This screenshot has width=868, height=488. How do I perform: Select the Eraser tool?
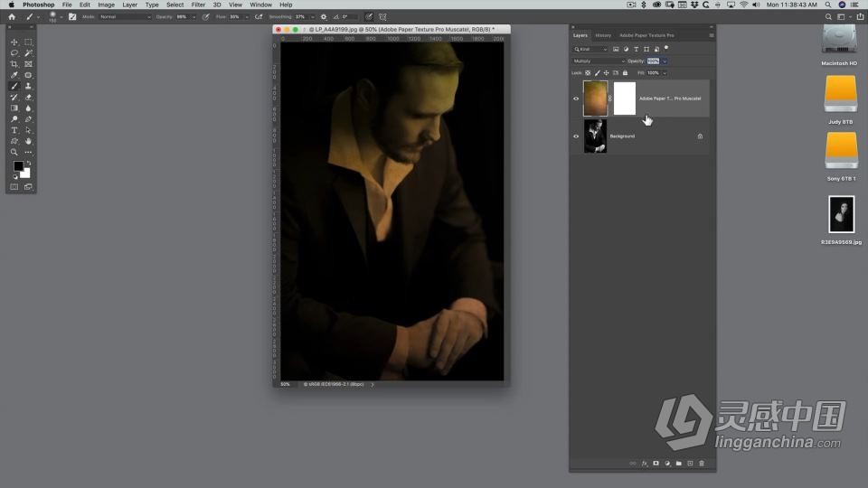tap(28, 98)
